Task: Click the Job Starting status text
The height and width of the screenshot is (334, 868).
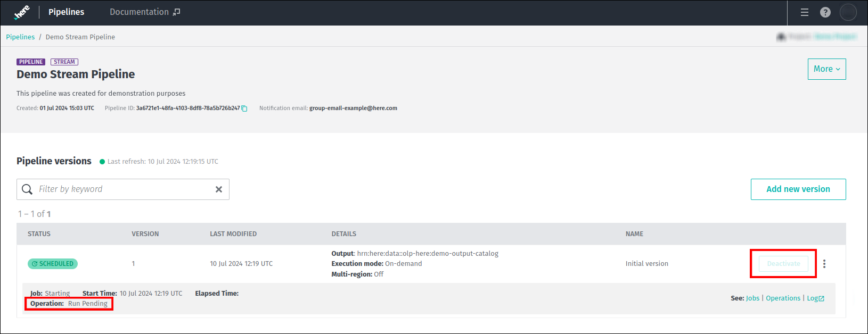Action: [50, 294]
